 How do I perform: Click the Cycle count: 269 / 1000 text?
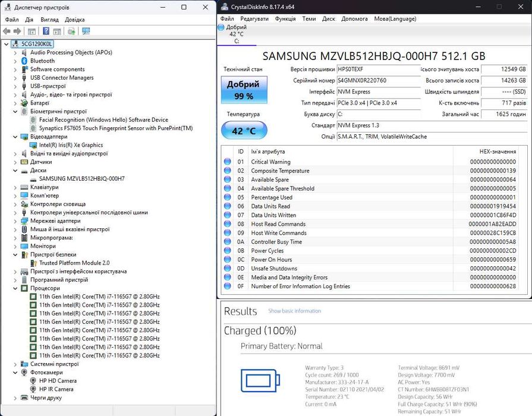(332, 375)
